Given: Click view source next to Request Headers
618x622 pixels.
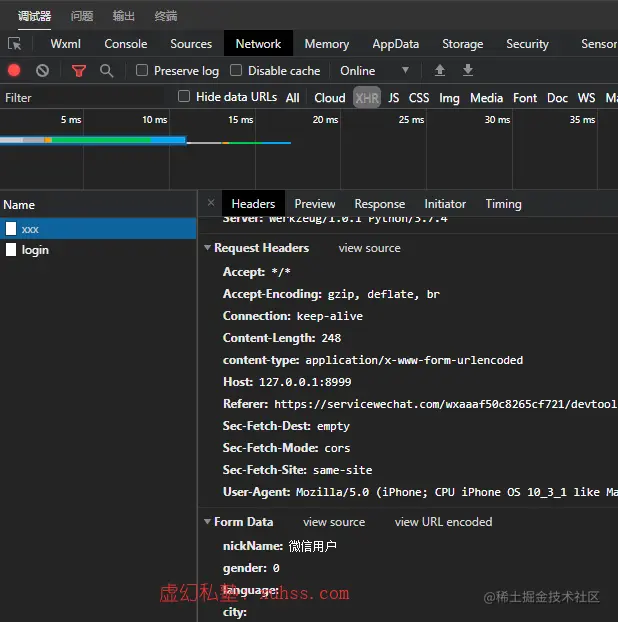Looking at the screenshot, I should tap(369, 248).
